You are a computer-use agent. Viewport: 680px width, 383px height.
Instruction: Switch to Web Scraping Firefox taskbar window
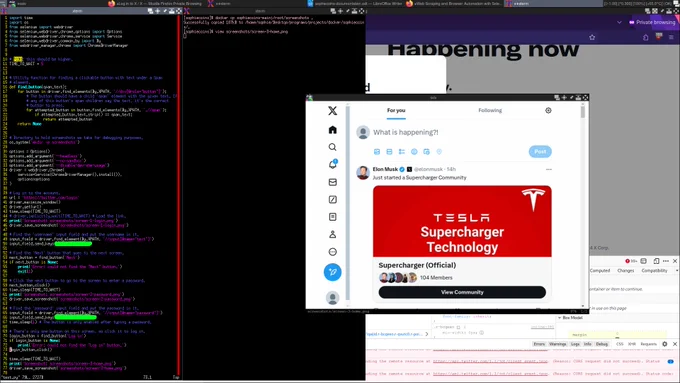(x=453, y=3)
